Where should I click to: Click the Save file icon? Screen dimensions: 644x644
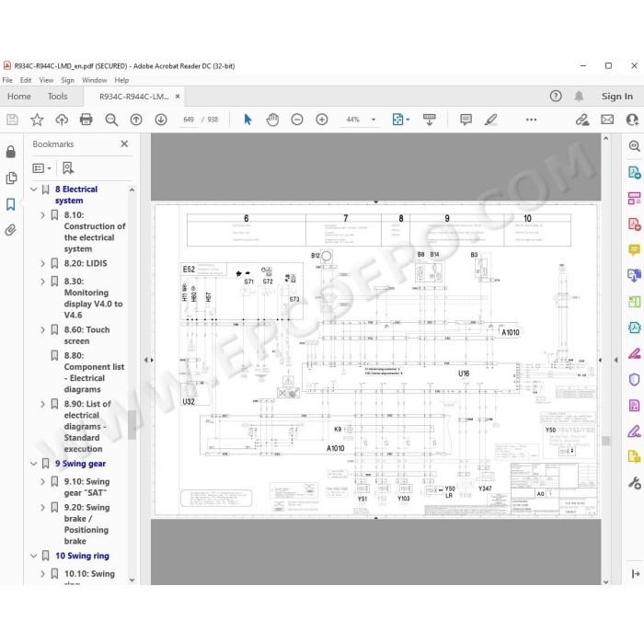12,120
